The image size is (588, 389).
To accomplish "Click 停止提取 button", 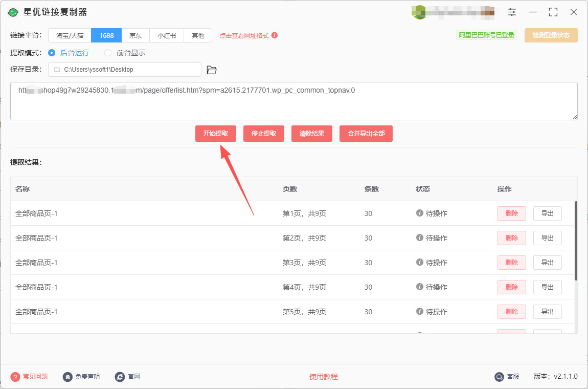I will pos(264,134).
